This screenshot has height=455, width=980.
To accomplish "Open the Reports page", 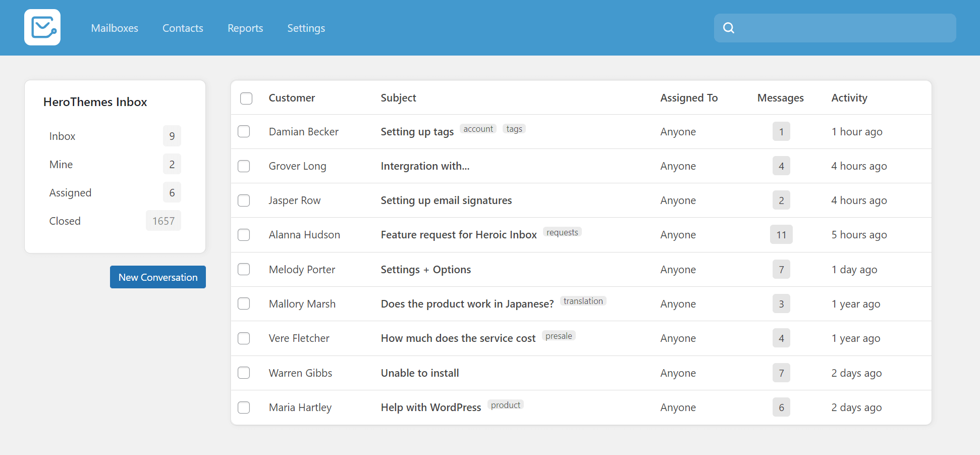I will tap(245, 28).
